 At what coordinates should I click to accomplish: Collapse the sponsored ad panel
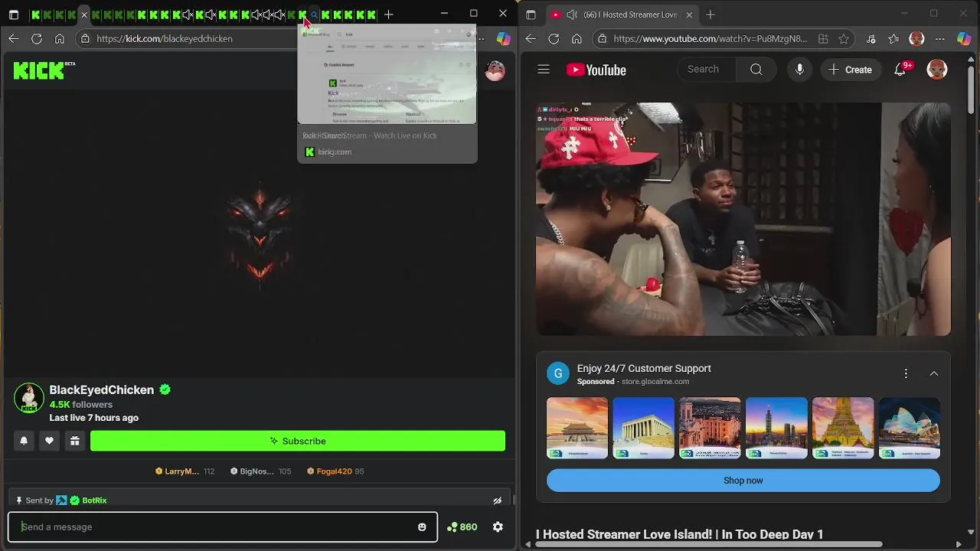(x=934, y=373)
